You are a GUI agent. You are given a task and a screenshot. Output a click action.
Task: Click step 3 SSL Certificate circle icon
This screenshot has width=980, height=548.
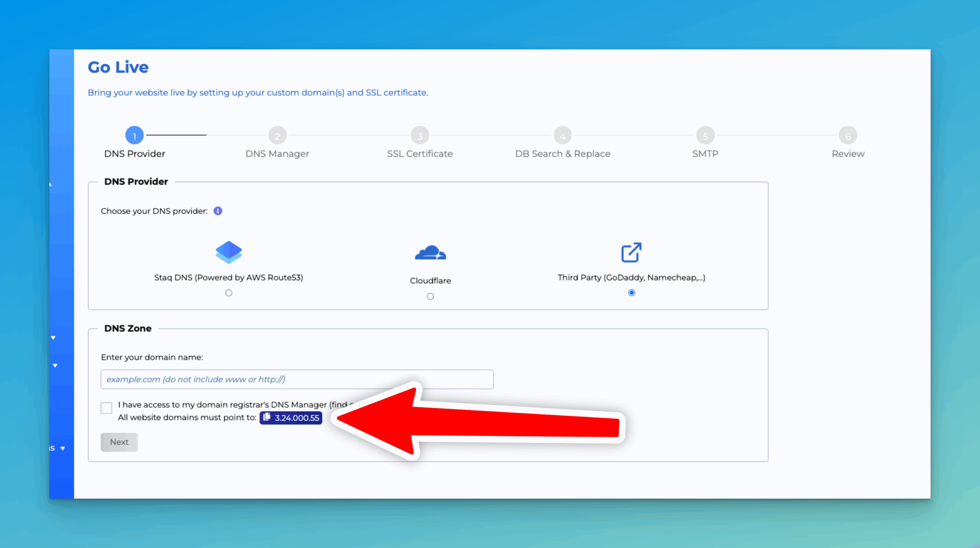(x=420, y=135)
